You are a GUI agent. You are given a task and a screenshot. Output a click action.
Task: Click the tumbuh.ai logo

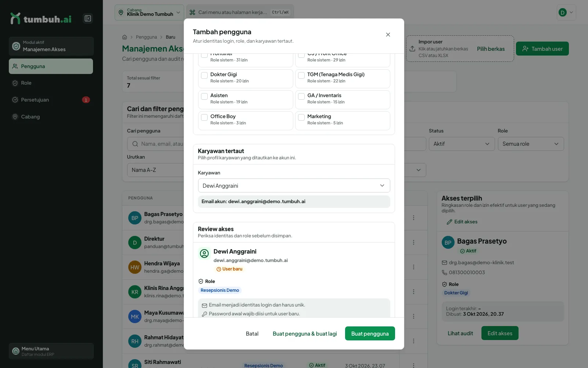click(x=41, y=18)
